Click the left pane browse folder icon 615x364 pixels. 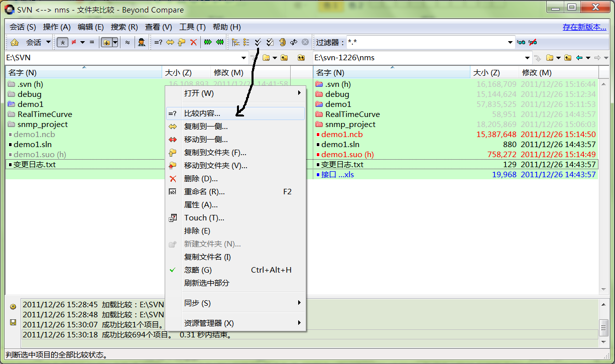(x=266, y=58)
